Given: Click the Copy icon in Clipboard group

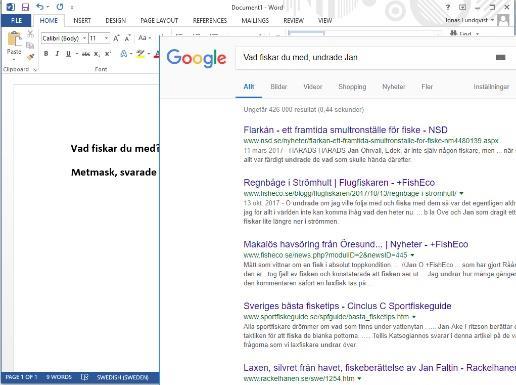Looking at the screenshot, I should (x=30, y=45).
